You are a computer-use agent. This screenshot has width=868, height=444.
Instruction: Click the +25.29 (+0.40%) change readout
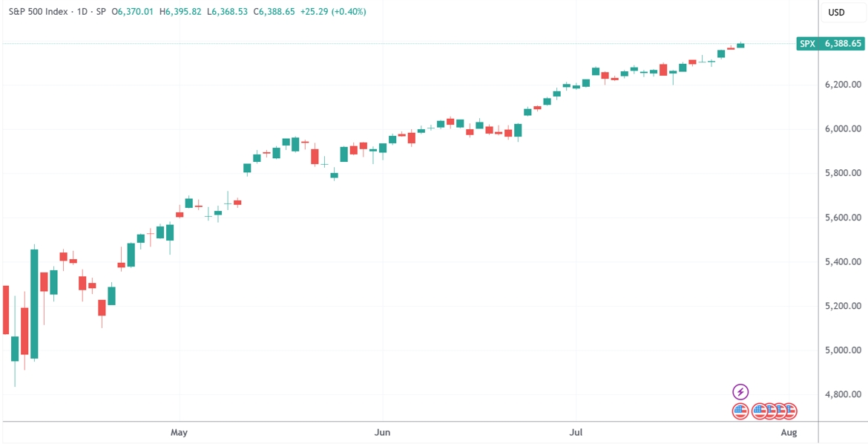click(333, 12)
